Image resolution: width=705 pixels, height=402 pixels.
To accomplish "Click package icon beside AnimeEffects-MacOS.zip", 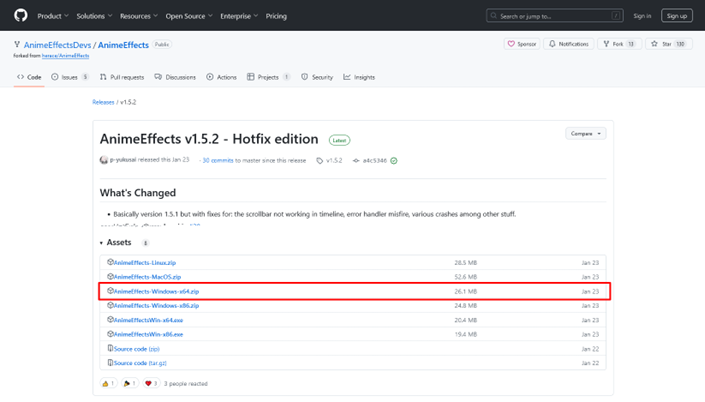I will 110,277.
